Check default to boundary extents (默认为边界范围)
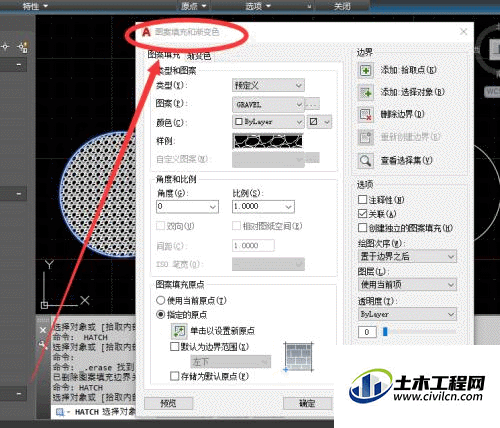Image resolution: width=500 pixels, height=428 pixels. [x=175, y=347]
